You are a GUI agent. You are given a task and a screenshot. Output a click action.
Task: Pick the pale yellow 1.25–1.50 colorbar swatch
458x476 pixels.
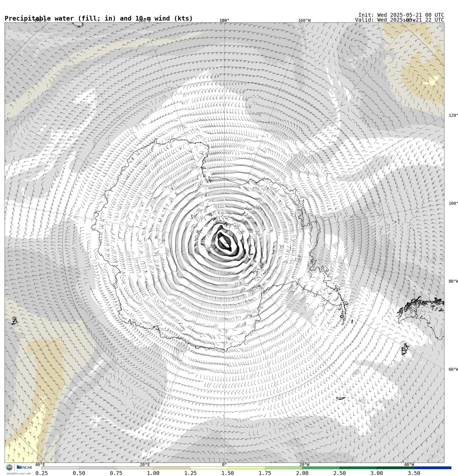point(209,468)
